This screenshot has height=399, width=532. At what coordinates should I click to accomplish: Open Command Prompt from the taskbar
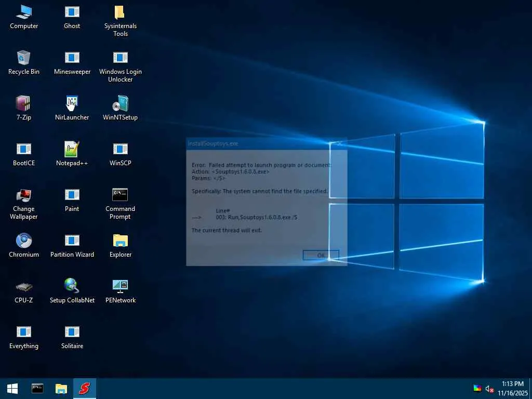(37, 389)
